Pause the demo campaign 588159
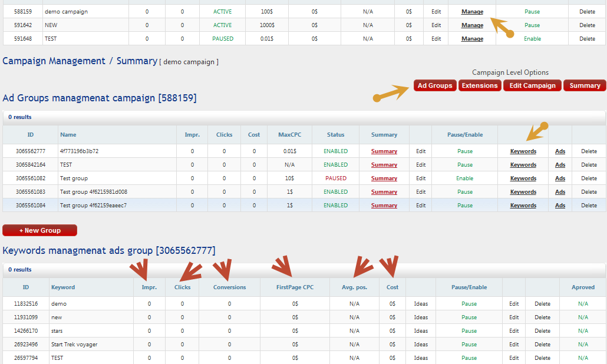Viewport: 607px width, 364px height. coord(532,12)
